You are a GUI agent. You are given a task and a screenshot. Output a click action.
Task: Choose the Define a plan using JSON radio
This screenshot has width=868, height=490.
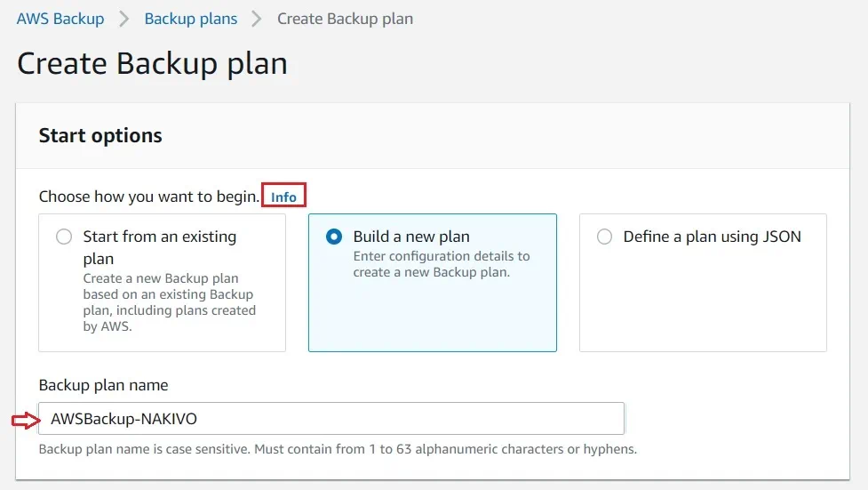point(604,237)
